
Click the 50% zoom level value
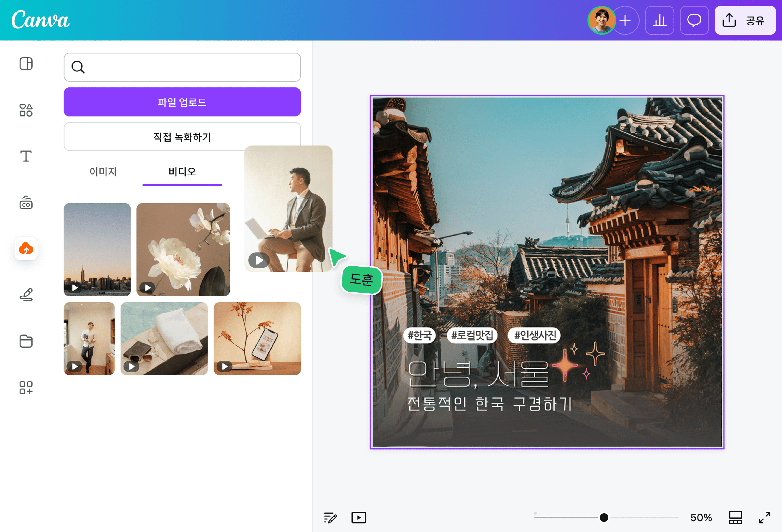701,517
